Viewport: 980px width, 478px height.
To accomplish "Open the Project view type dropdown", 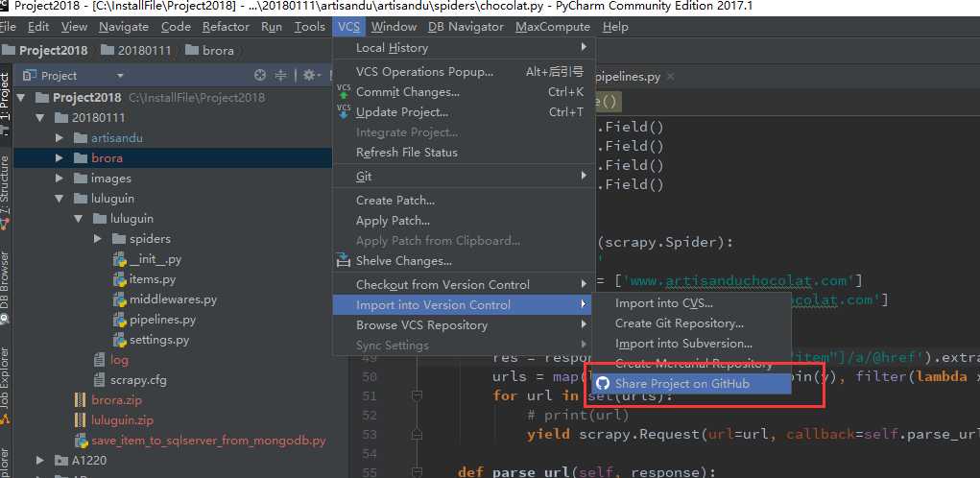I will click(120, 76).
